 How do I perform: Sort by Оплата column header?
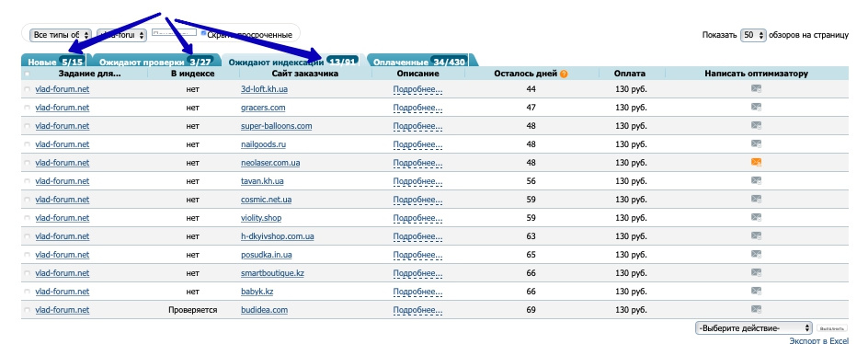click(630, 74)
